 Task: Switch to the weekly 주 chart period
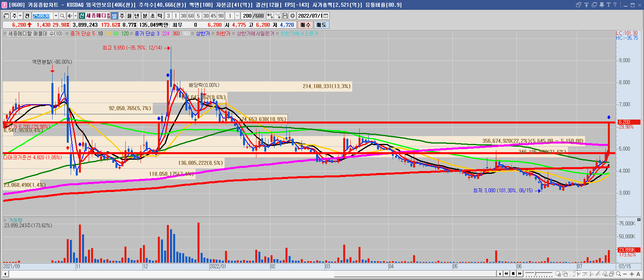(122, 16)
